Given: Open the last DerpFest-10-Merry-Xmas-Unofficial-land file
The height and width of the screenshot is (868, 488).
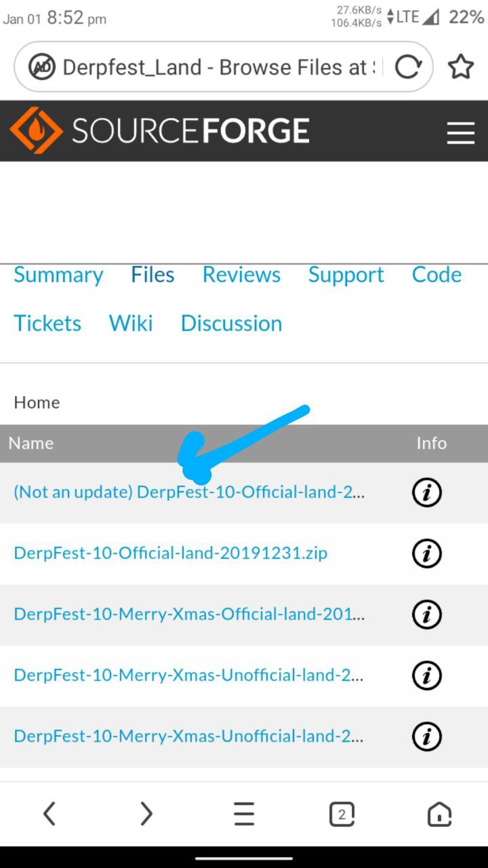Looking at the screenshot, I should tap(188, 736).
